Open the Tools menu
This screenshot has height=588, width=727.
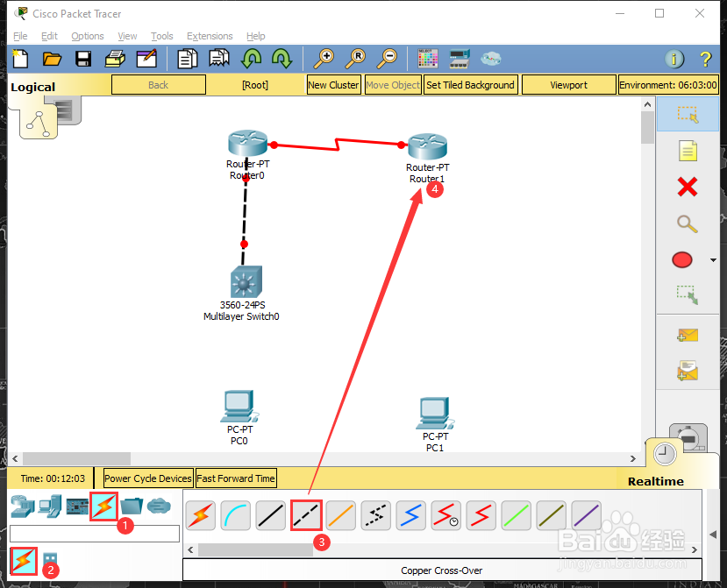(x=162, y=36)
